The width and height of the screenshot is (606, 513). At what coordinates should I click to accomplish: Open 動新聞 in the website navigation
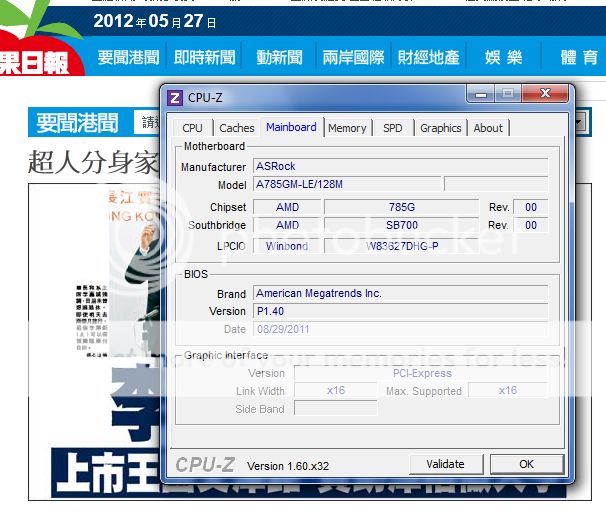point(279,57)
